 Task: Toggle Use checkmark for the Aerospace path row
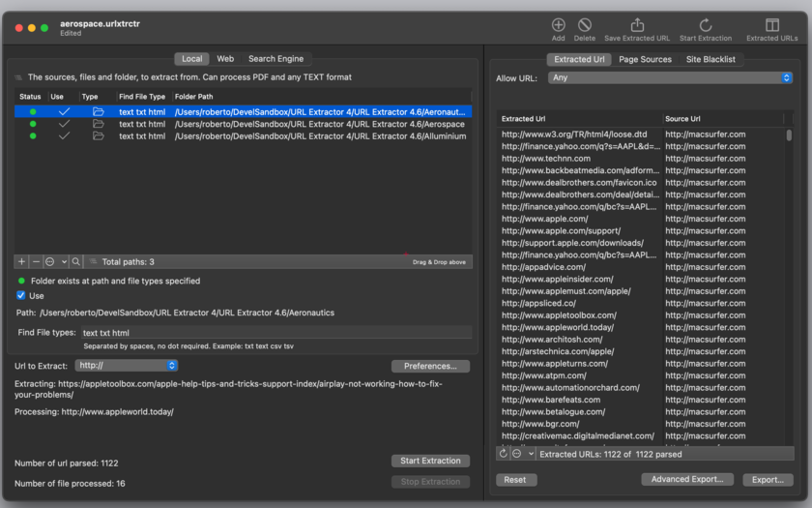tap(64, 124)
